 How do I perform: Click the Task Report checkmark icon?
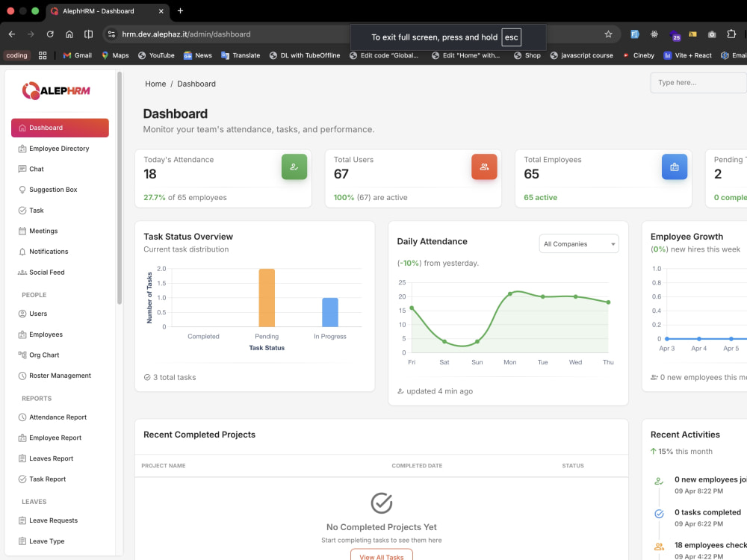[x=22, y=479]
